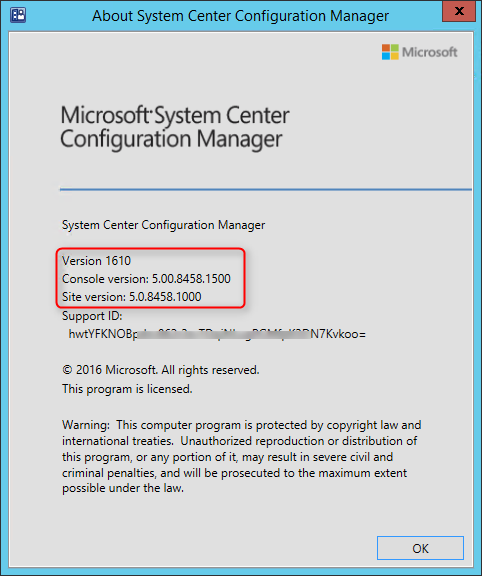Click 'System Center Configuration Manager' product label
Viewport: 482px width, 576px height.
pyautogui.click(x=163, y=225)
